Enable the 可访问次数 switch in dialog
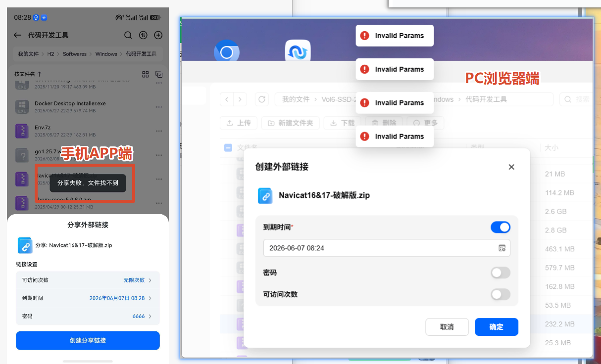This screenshot has height=364, width=601. (501, 294)
